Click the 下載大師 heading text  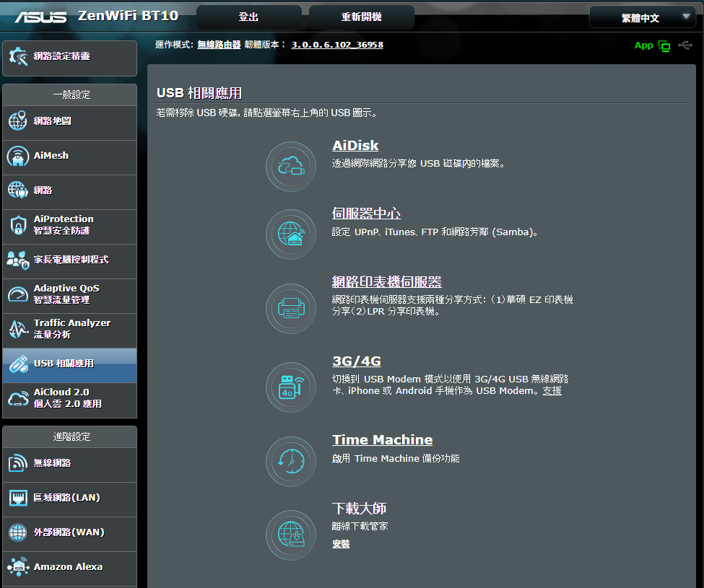(359, 508)
